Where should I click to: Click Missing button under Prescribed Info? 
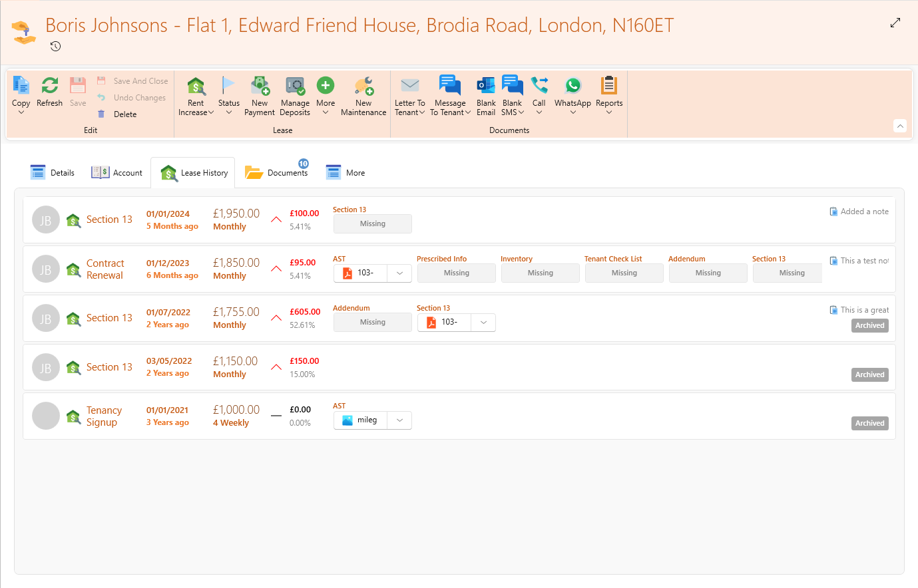(x=457, y=273)
